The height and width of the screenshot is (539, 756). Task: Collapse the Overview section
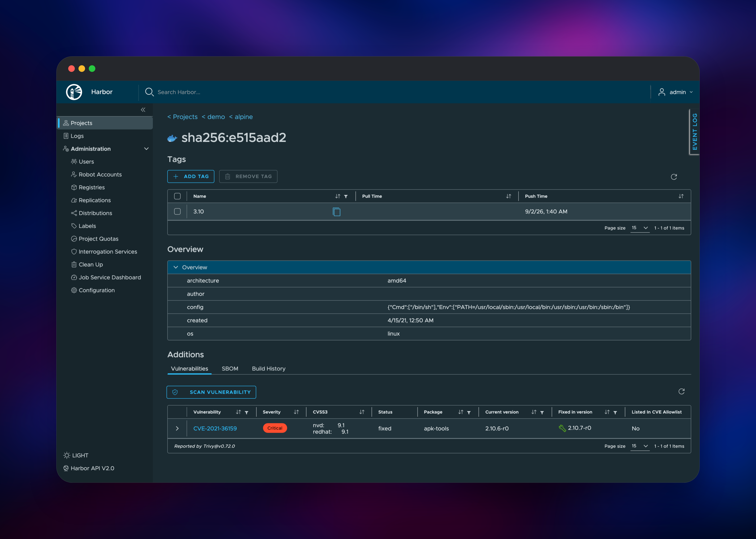pos(176,268)
